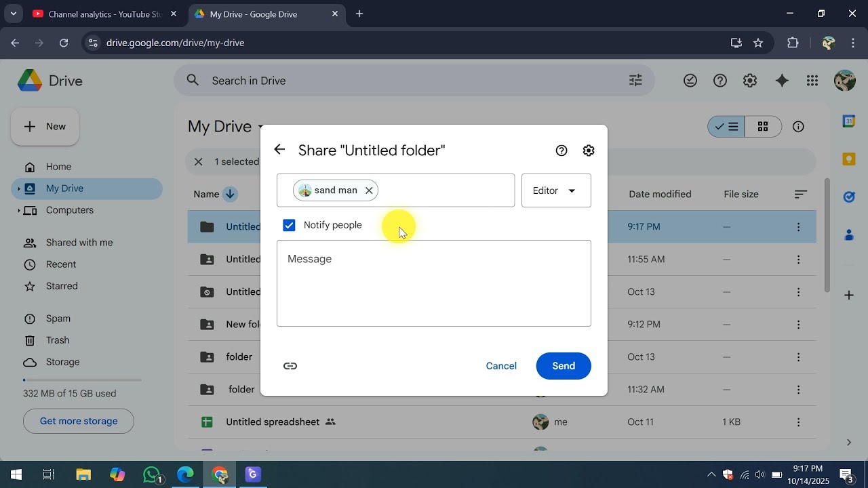The width and height of the screenshot is (868, 488).
Task: Switch to grid layout view
Action: click(764, 127)
